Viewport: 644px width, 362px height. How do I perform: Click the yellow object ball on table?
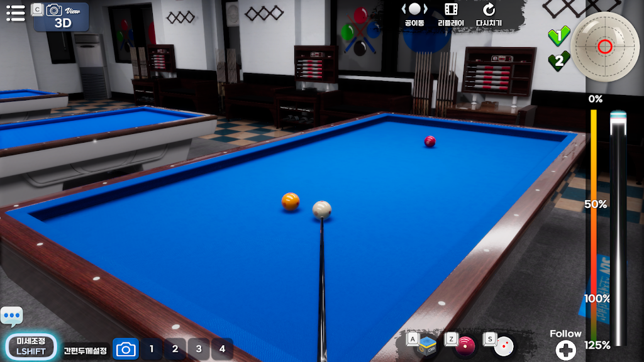coord(291,202)
